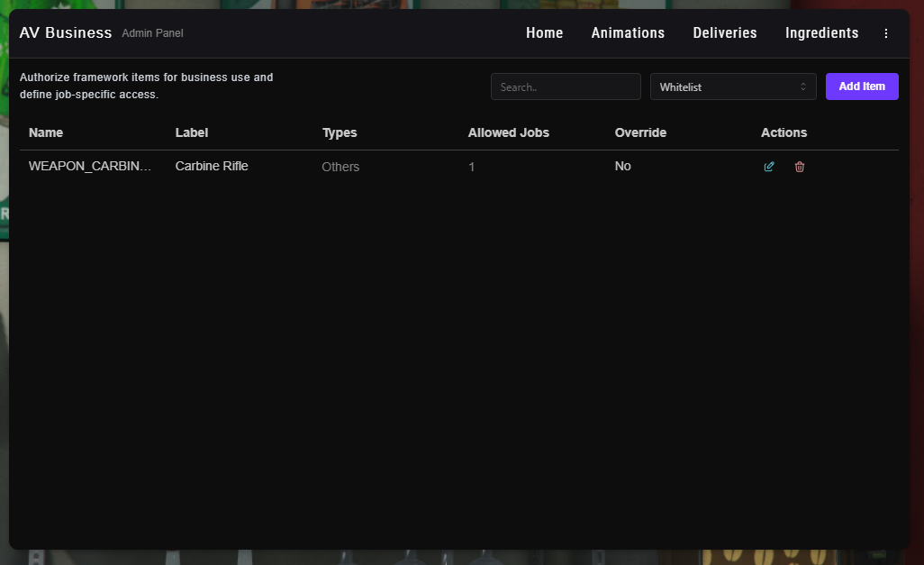
Task: Click the Carbine Rifle label cell
Action: pyautogui.click(x=211, y=167)
